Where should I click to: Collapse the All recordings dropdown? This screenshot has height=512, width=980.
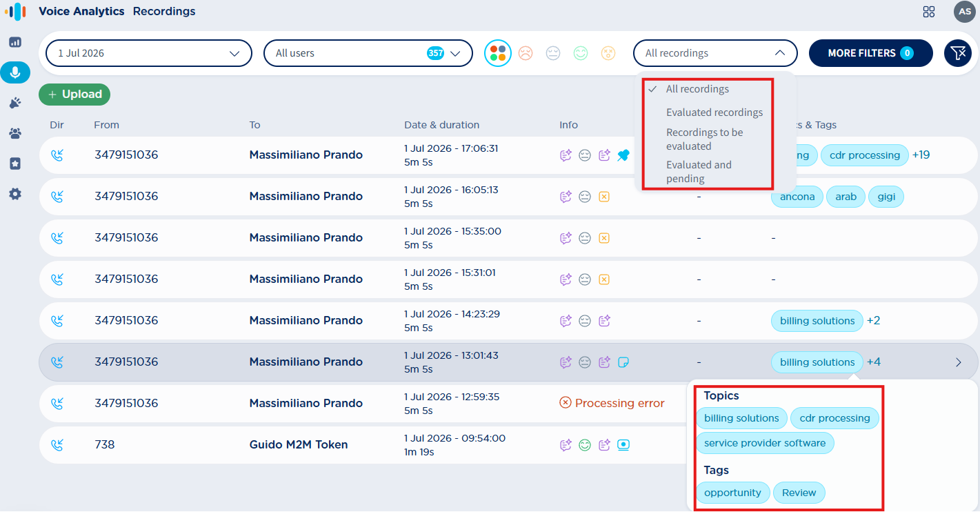[715, 53]
